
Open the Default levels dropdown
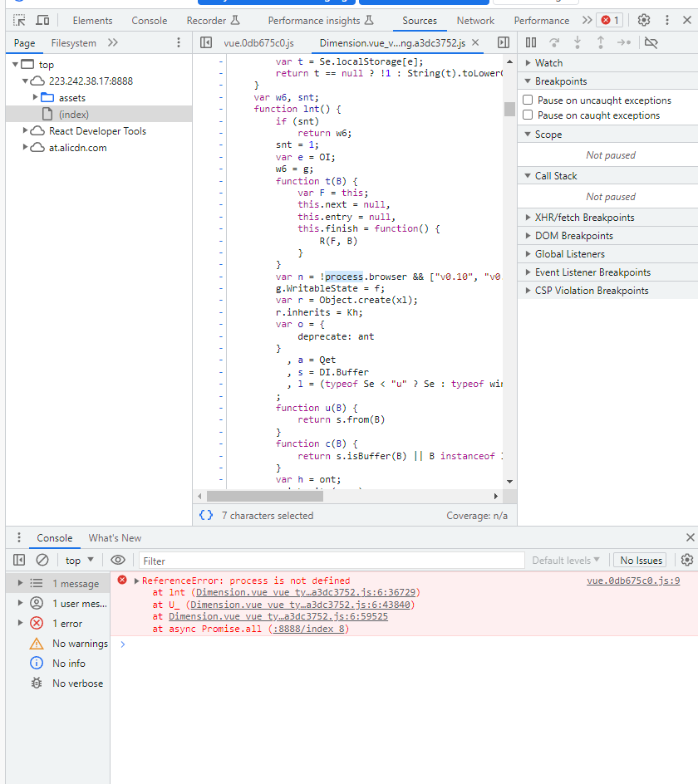pos(566,561)
